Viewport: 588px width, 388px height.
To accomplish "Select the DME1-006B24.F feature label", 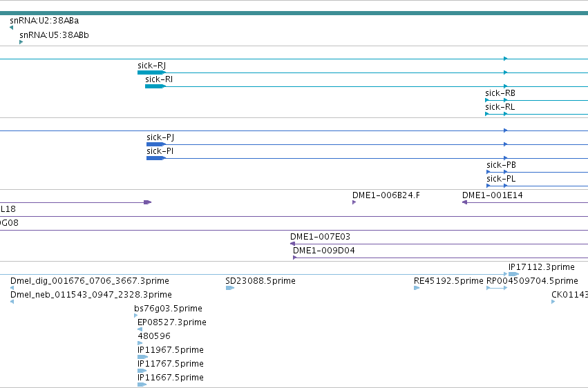I will 386,195.
